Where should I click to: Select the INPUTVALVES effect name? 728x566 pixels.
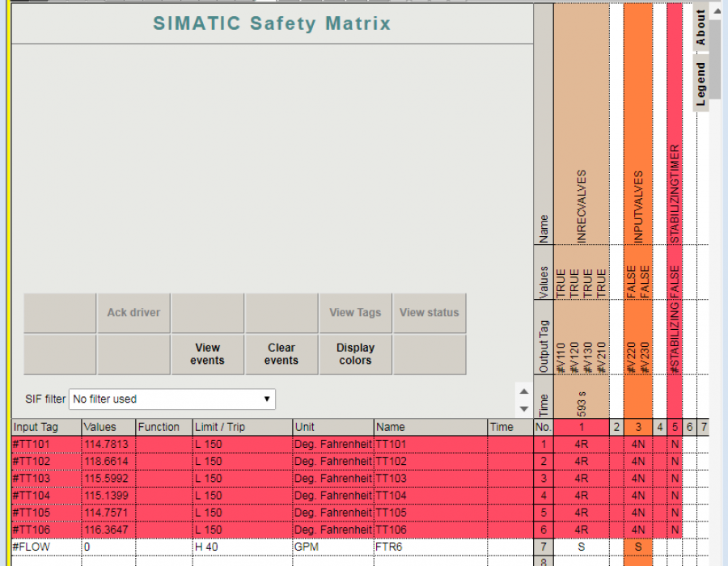coord(638,207)
